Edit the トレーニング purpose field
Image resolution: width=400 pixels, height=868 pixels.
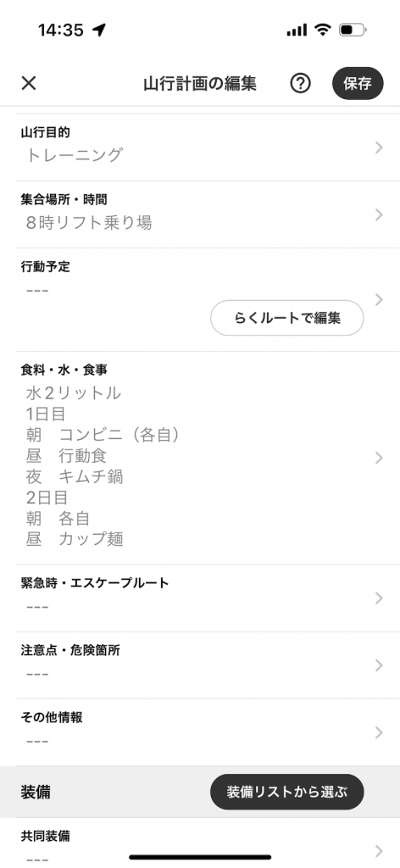click(74, 155)
